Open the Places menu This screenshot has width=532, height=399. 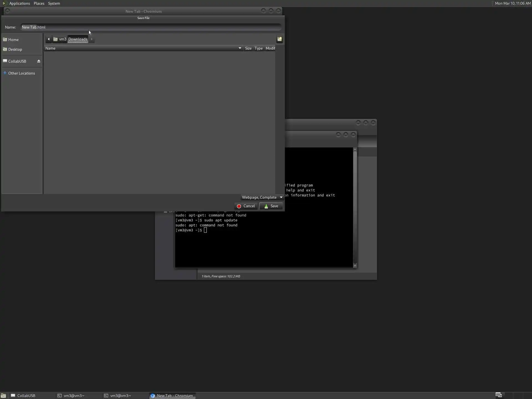39,3
